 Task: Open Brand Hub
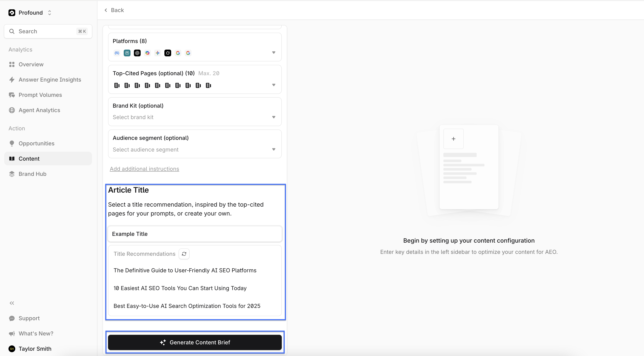[x=32, y=174]
